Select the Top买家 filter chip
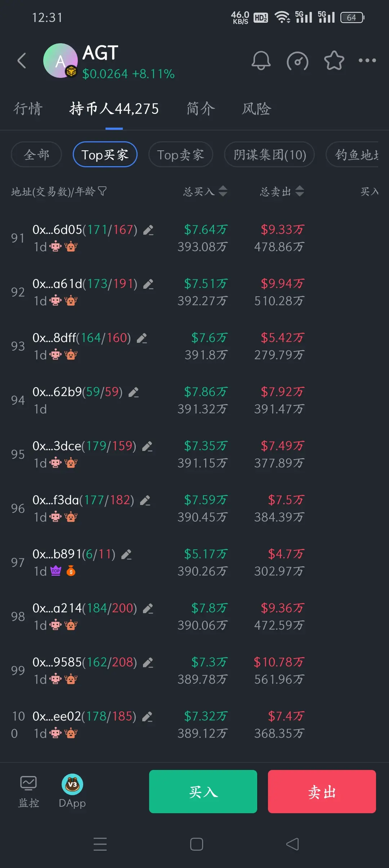The image size is (389, 868). click(x=105, y=155)
